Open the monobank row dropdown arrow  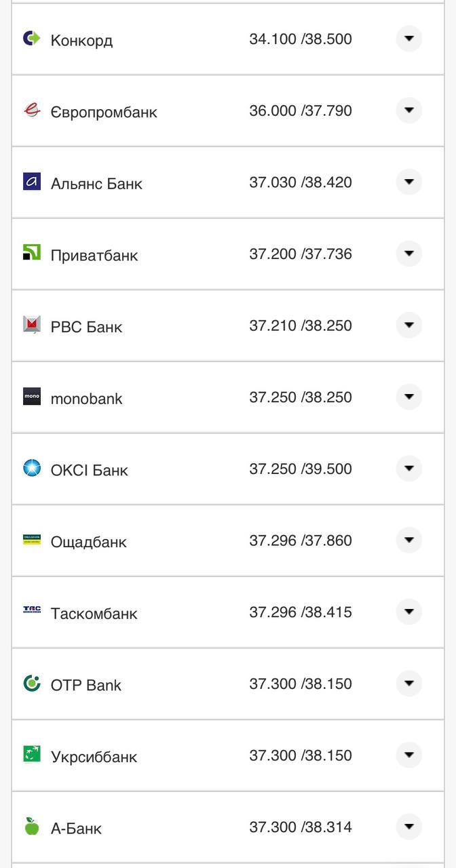pyautogui.click(x=408, y=397)
